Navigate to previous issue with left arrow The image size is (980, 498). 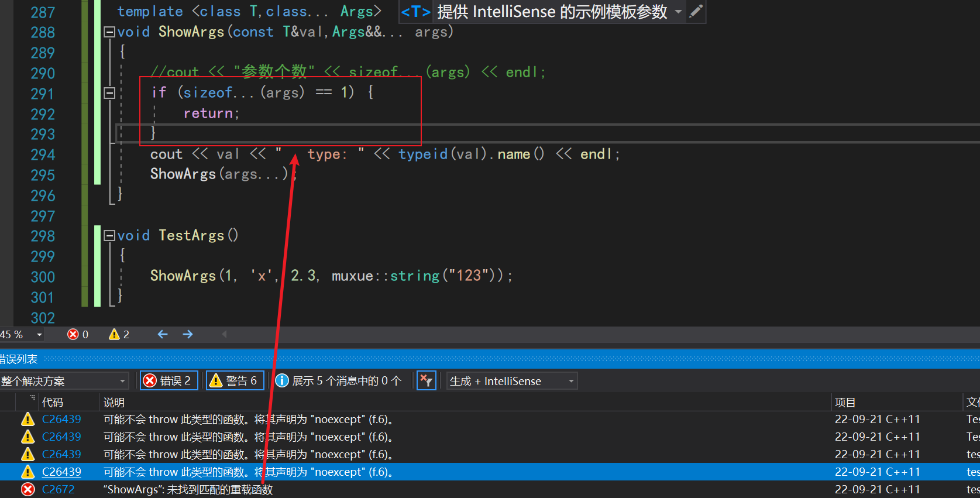(163, 334)
